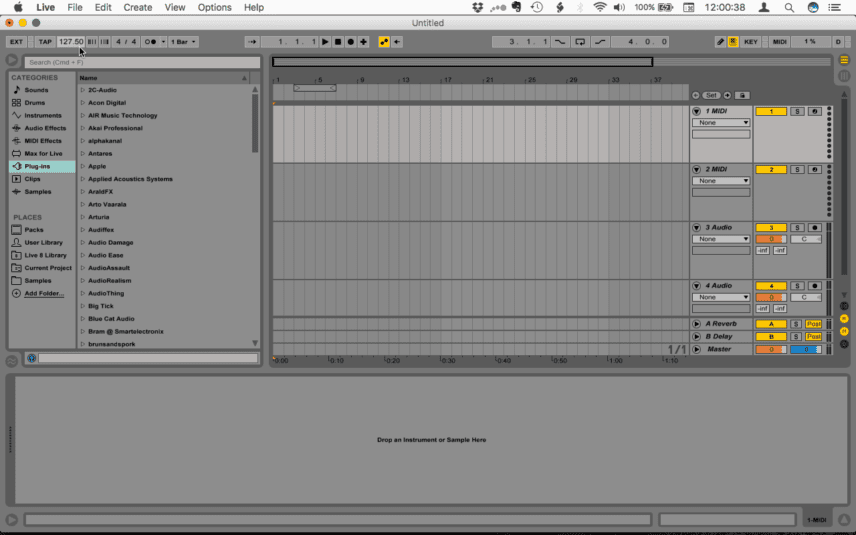Click the browser preview play button
Image resolution: width=856 pixels, height=535 pixels.
[x=11, y=60]
